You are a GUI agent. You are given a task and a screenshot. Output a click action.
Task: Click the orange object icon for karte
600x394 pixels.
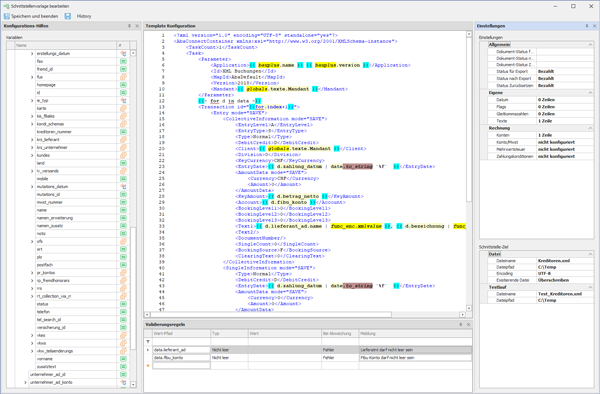tap(123, 108)
